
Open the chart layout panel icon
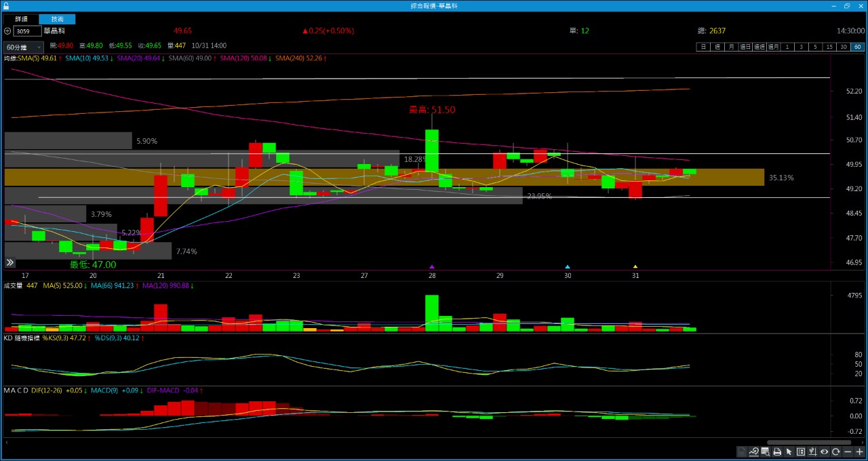tap(801, 452)
